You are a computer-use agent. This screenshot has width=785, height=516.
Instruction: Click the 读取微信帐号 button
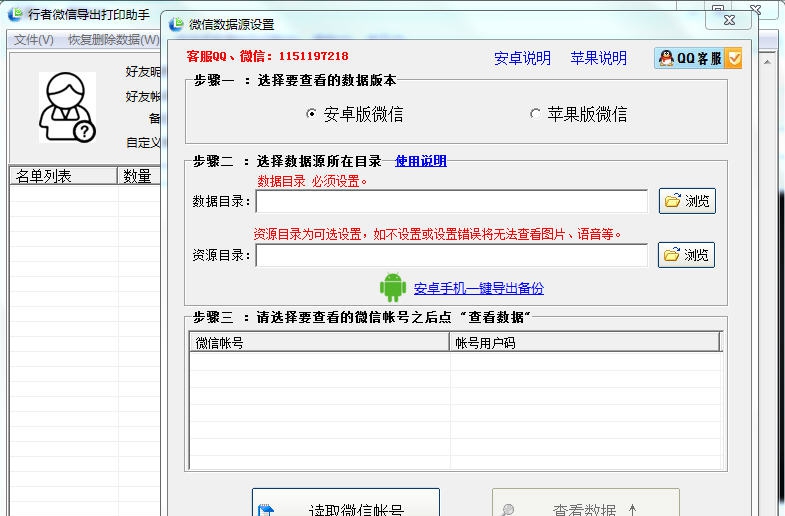346,502
